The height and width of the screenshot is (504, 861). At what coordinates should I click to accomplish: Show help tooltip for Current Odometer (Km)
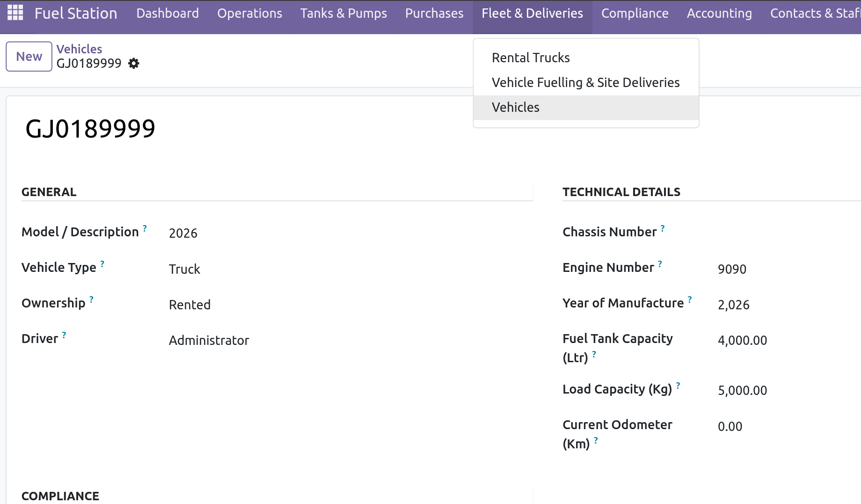[x=596, y=440]
